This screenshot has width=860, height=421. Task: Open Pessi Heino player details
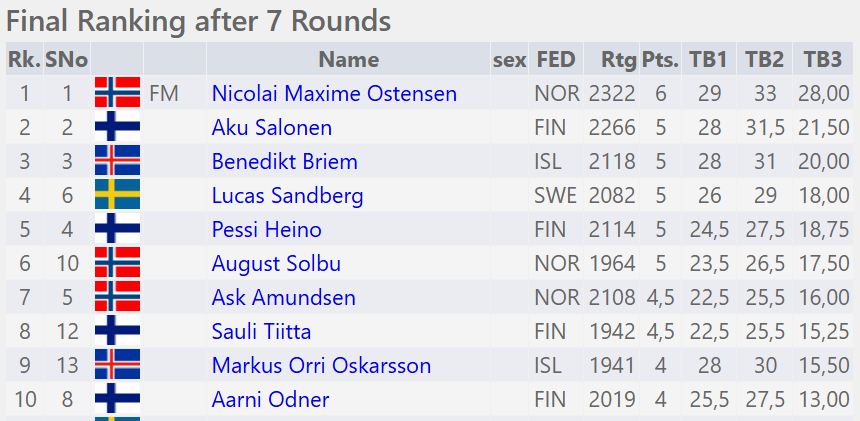coord(266,230)
